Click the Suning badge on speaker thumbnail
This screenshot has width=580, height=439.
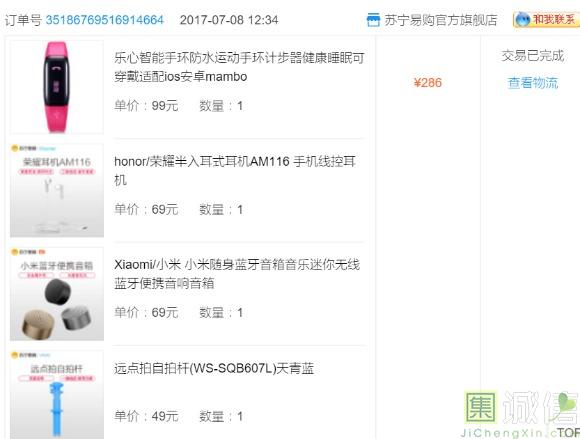[x=28, y=252]
